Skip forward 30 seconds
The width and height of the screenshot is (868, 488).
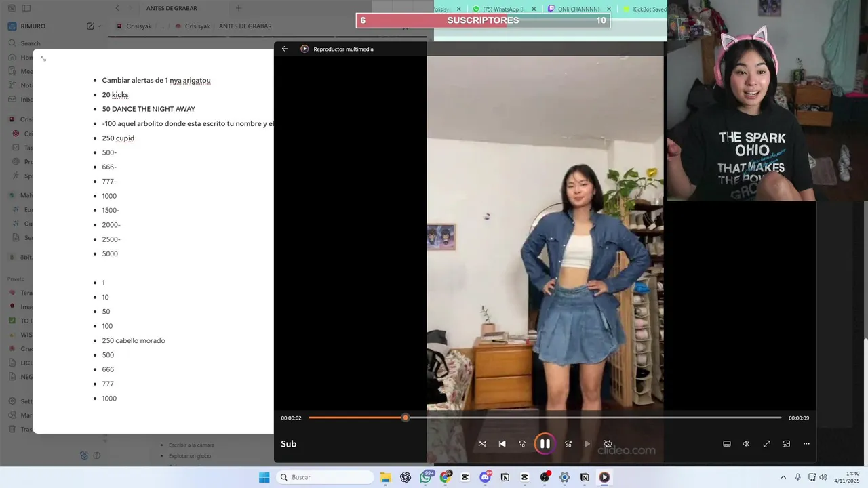(x=568, y=444)
